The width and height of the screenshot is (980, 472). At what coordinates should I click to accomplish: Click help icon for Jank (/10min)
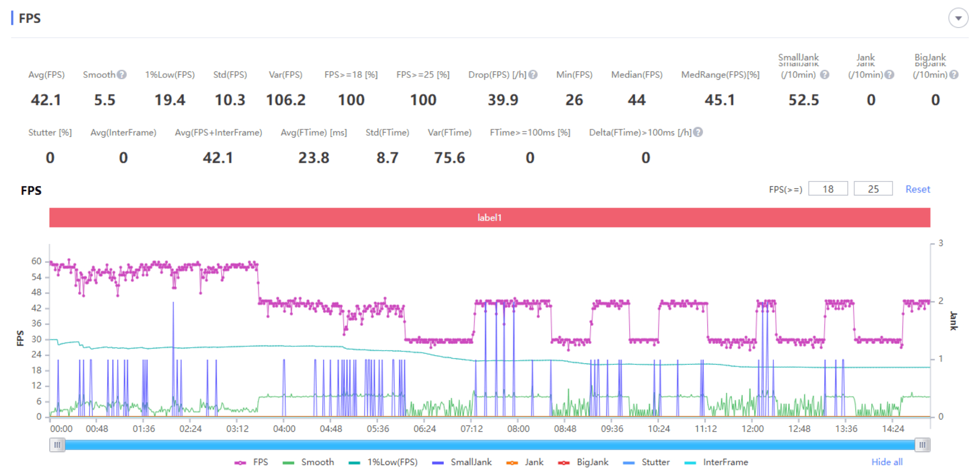coord(889,75)
